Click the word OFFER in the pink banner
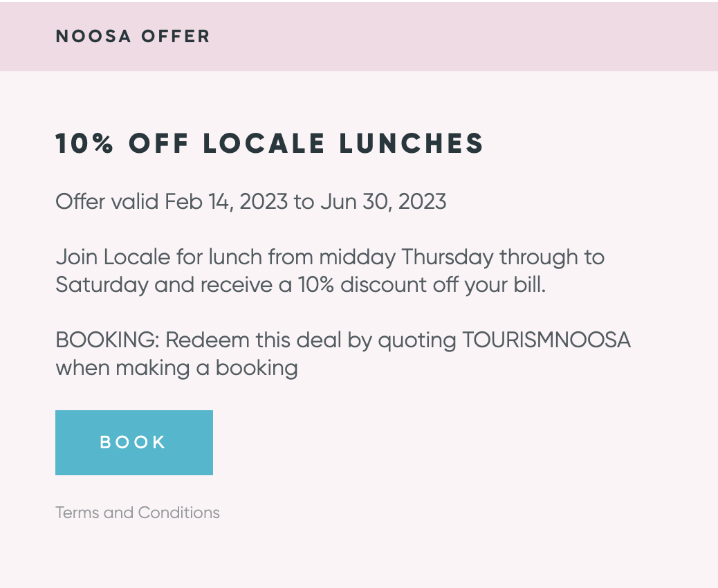Screen dimensions: 718x588 (x=176, y=36)
